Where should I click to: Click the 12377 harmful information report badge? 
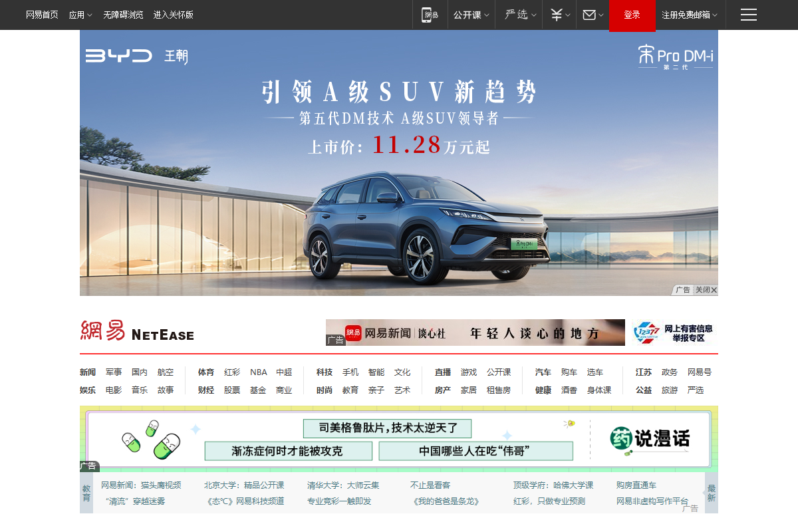[673, 332]
